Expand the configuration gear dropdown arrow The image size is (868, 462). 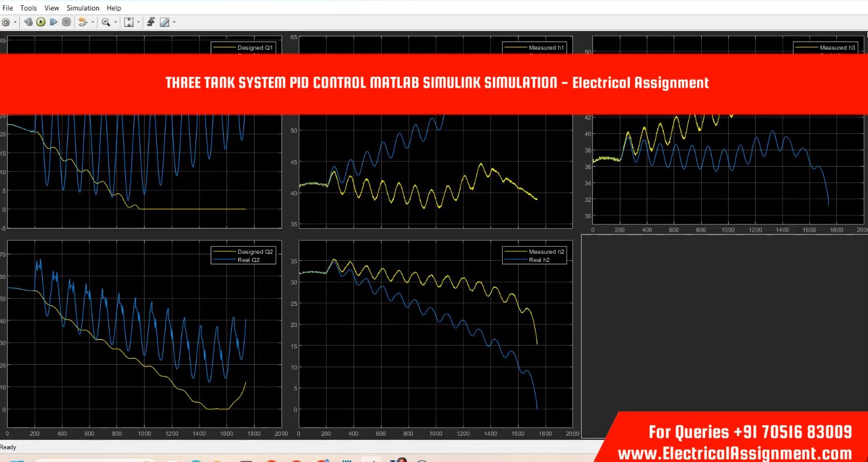15,23
